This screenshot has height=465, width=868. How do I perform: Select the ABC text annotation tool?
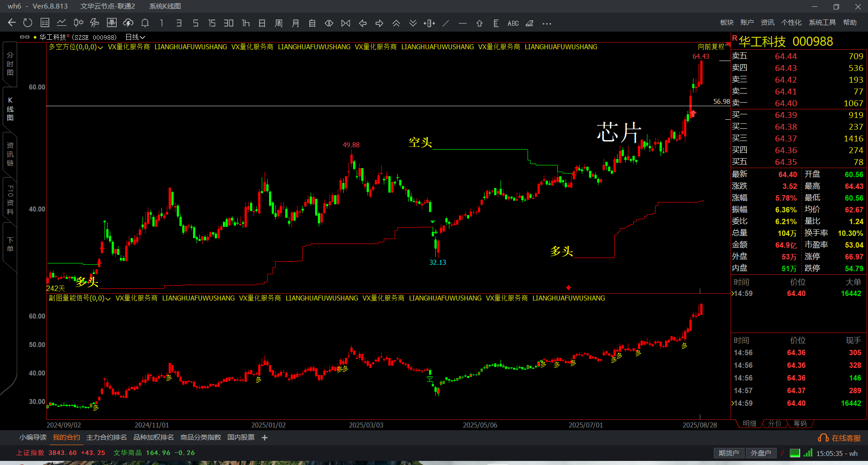coord(513,23)
